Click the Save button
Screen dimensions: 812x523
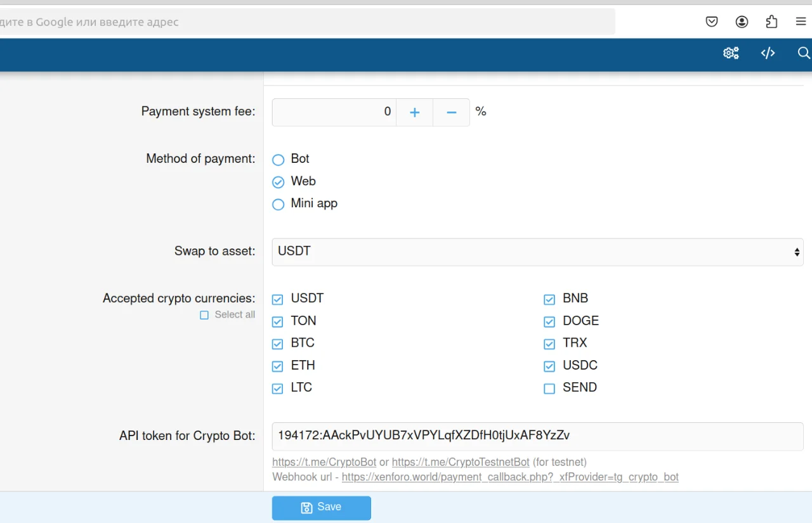point(321,508)
